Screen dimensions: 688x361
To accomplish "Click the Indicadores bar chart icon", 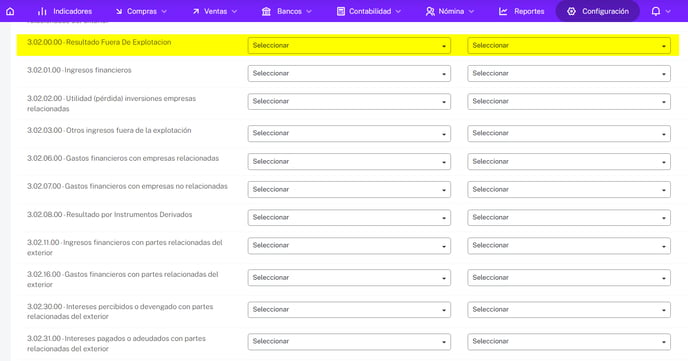I will click(42, 11).
